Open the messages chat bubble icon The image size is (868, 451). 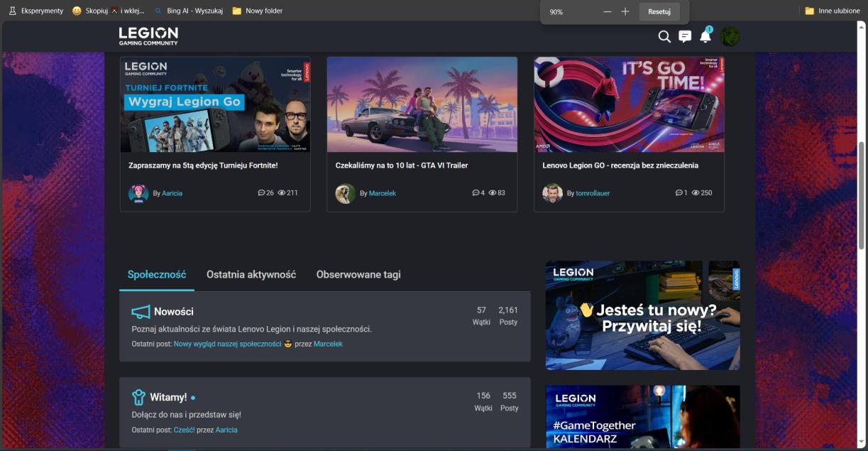point(685,36)
